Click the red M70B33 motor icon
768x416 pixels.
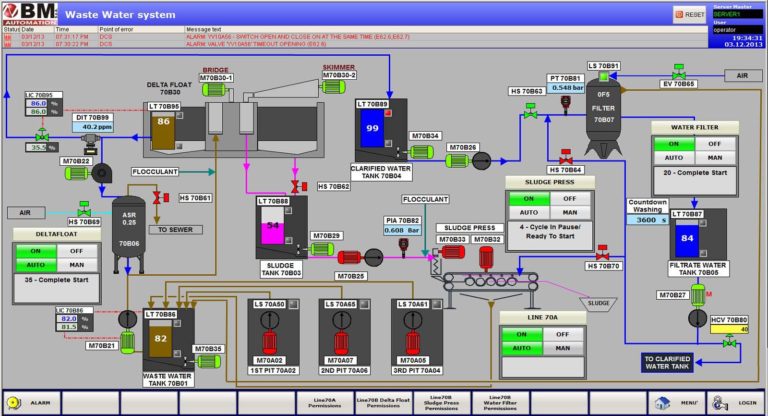[453, 252]
